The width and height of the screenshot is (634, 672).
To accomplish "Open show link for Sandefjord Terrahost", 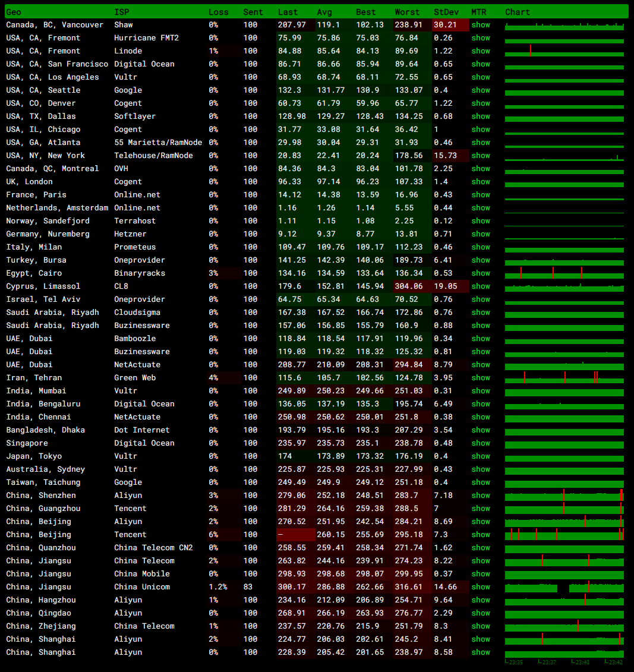I will [x=481, y=220].
